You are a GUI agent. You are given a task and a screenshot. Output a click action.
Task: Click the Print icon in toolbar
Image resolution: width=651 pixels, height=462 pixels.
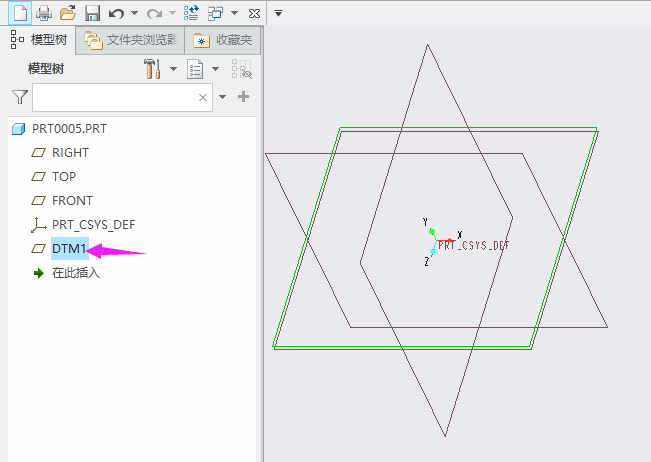click(43, 13)
